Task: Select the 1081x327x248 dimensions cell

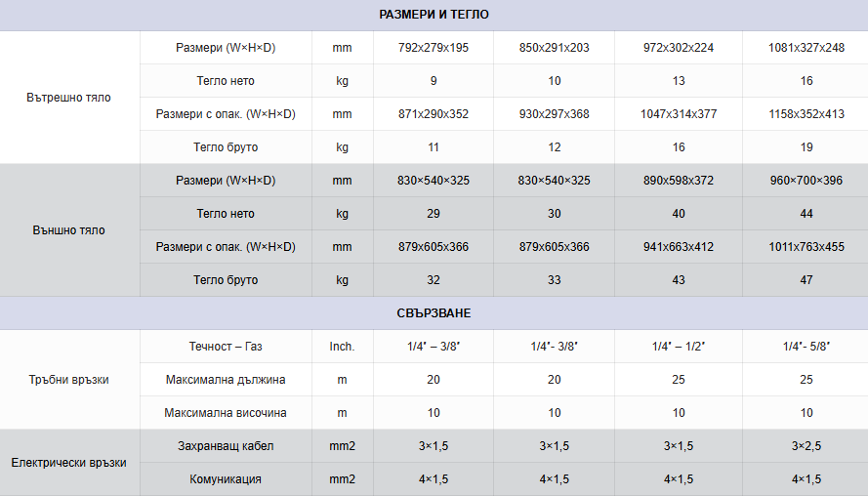Action: click(806, 48)
